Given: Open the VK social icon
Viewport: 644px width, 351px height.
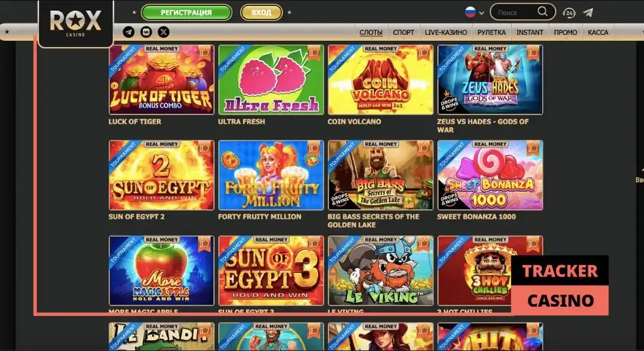Looking at the screenshot, I should pyautogui.click(x=146, y=32).
